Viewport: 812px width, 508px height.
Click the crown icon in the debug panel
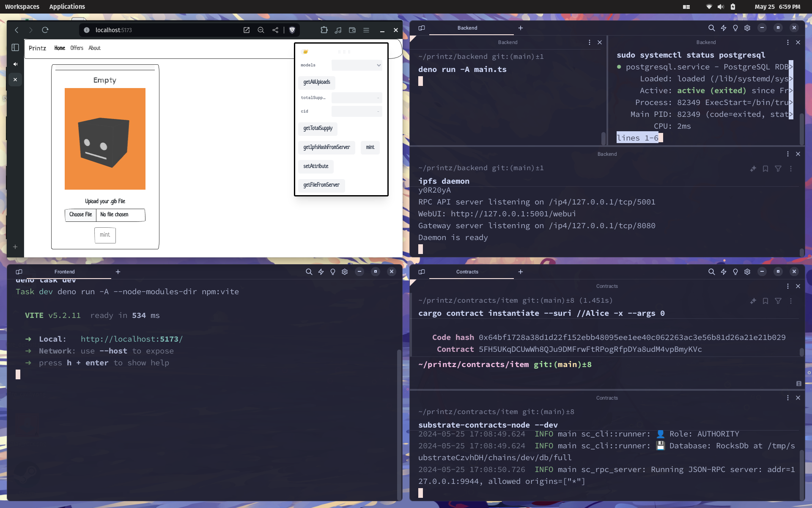pyautogui.click(x=305, y=52)
